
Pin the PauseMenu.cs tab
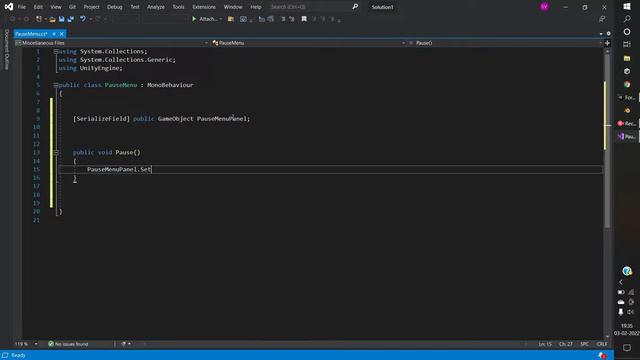point(54,34)
